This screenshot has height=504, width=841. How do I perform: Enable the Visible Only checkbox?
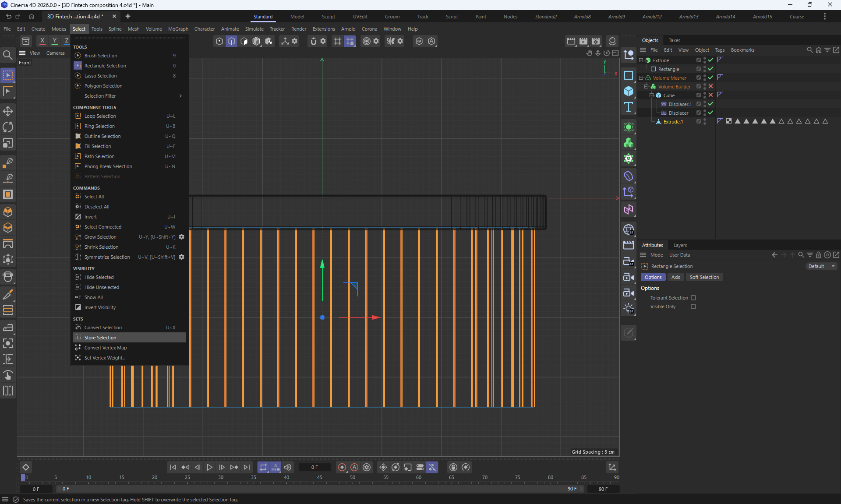[693, 307]
